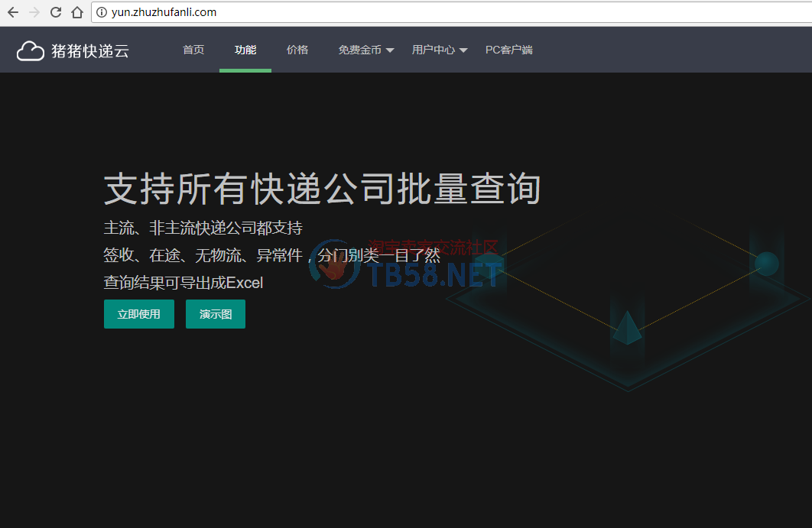Focus the address bar showing yun.zhuzhufanli.com
The height and width of the screenshot is (528, 812).
pos(382,12)
